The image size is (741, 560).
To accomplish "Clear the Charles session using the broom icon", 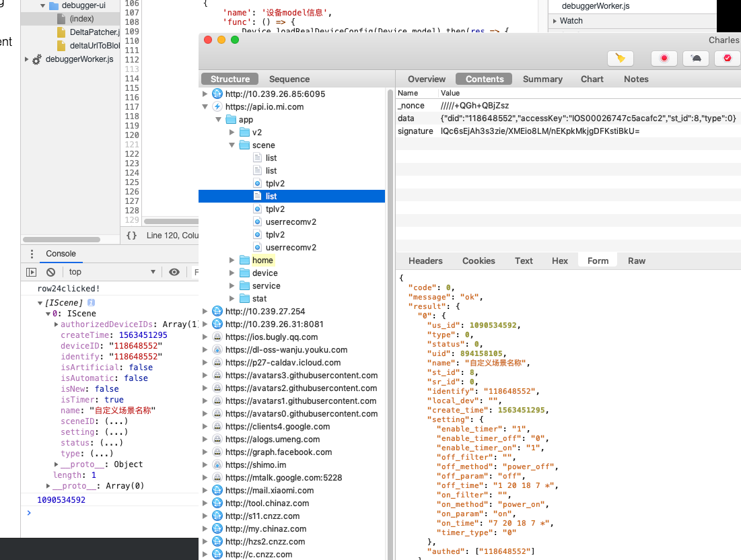I will (620, 59).
